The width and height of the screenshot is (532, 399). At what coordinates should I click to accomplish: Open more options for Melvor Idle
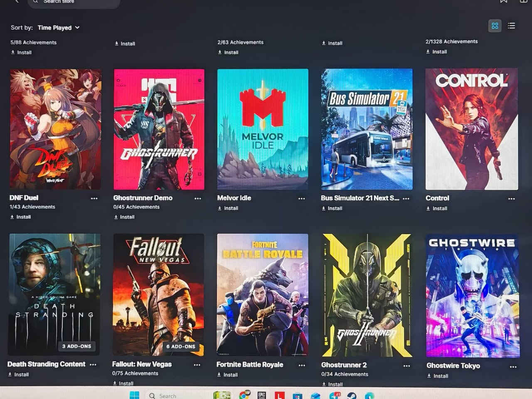tap(302, 199)
